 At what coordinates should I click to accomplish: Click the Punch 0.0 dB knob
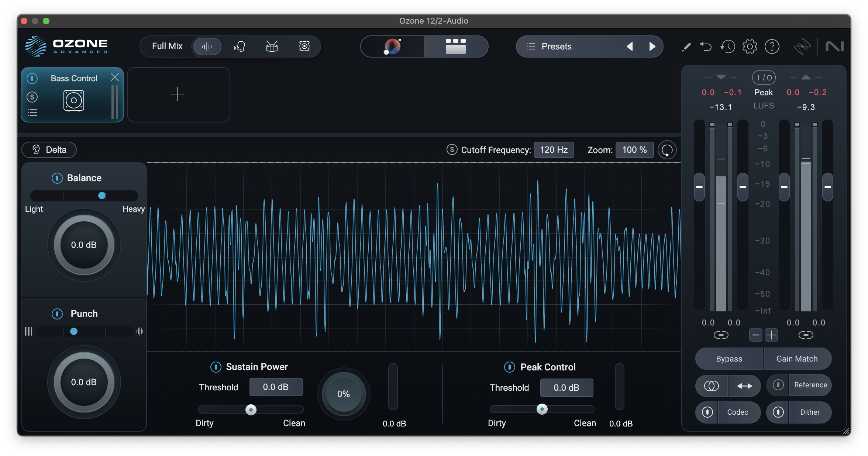pos(84,382)
